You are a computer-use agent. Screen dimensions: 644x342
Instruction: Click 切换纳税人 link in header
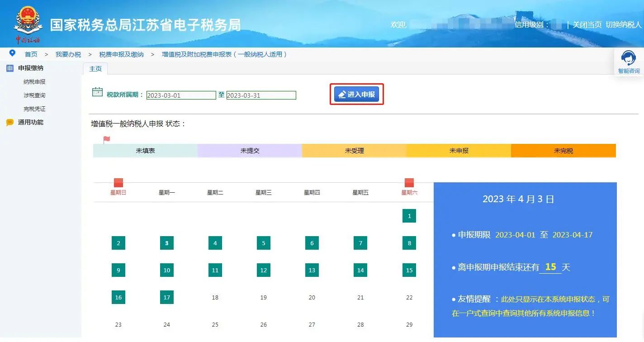(x=624, y=25)
